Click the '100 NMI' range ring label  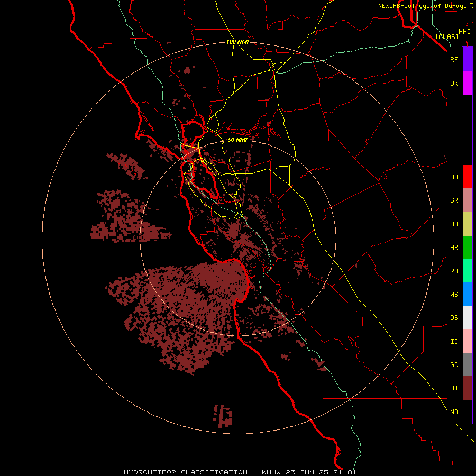pyautogui.click(x=237, y=42)
